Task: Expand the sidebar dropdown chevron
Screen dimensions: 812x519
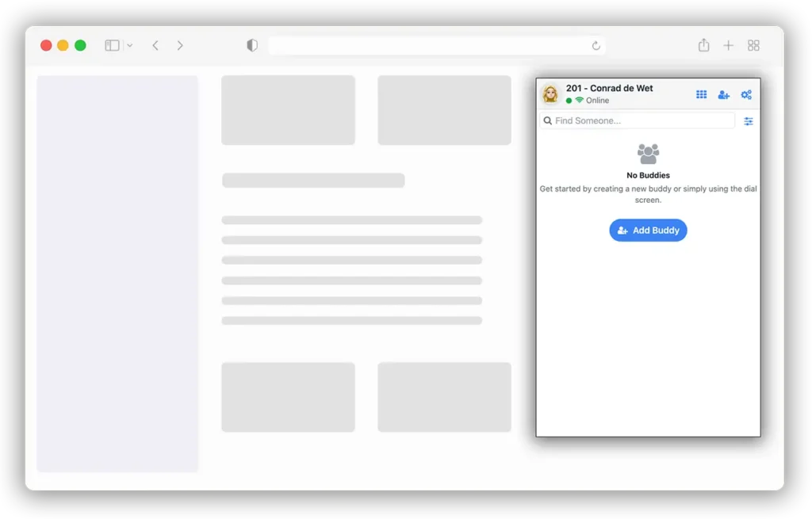Action: (x=130, y=45)
